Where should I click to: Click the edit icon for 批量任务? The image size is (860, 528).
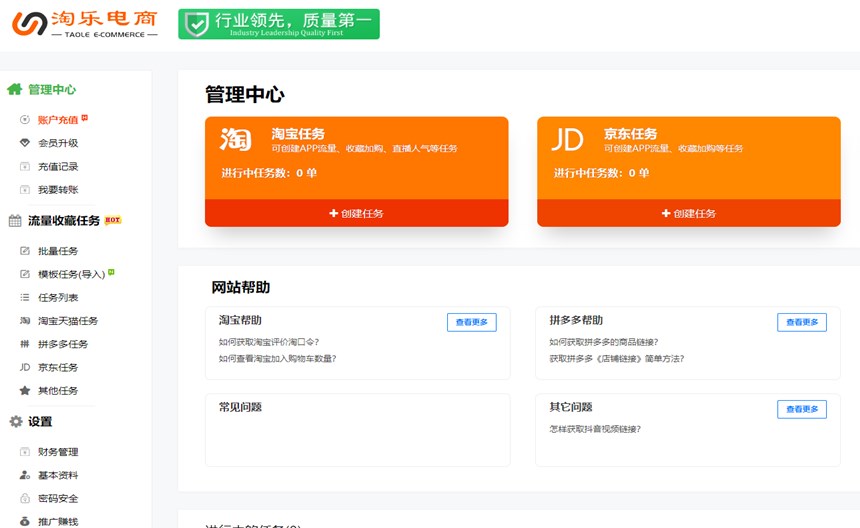25,251
